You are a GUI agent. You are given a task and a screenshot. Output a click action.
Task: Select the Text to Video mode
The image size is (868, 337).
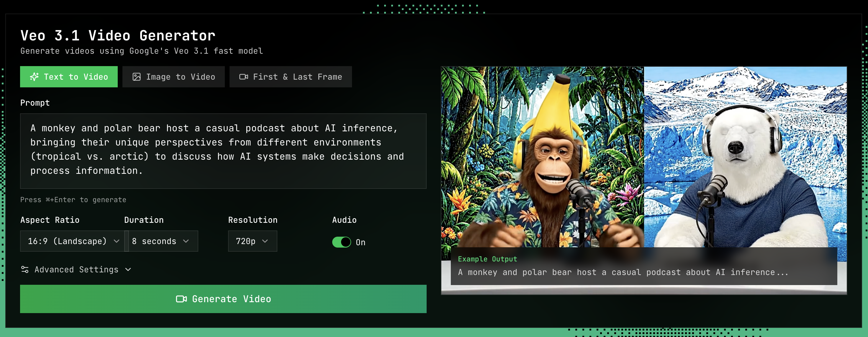tap(69, 76)
